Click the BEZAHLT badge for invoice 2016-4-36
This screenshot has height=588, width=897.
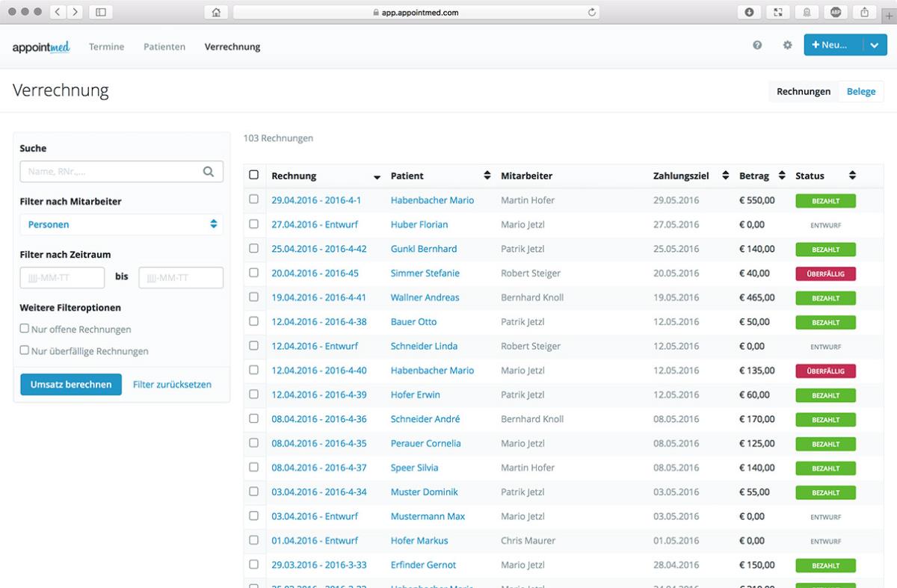825,420
